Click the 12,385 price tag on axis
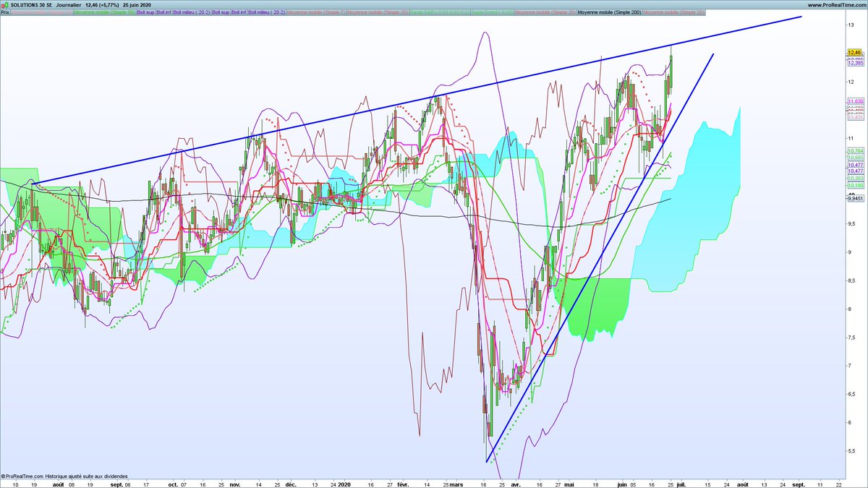The image size is (868, 488). point(855,64)
